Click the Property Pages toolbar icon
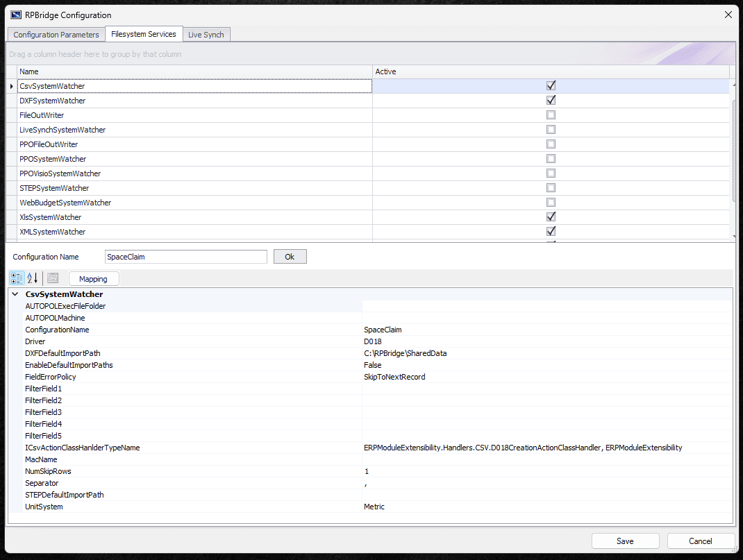The width and height of the screenshot is (743, 560). pos(53,278)
